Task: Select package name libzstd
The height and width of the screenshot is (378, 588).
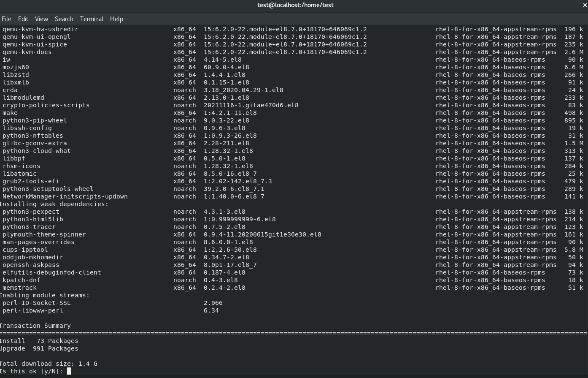Action: 16,75
